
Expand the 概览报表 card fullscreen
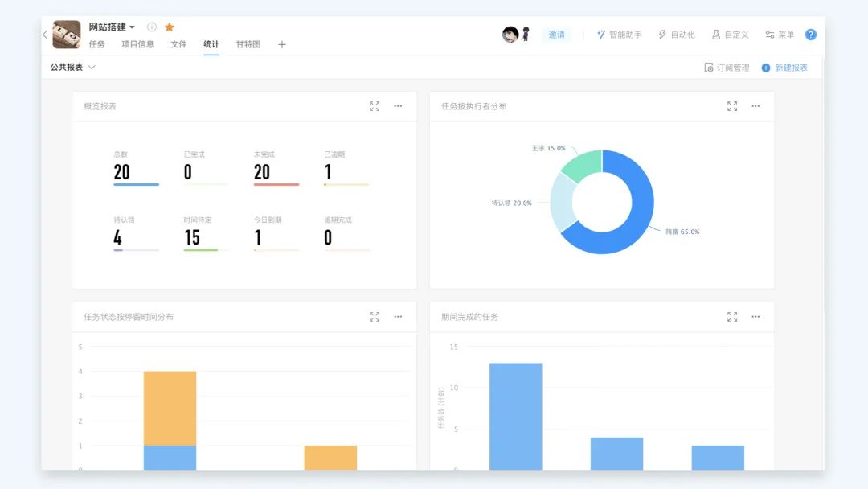[x=375, y=106]
